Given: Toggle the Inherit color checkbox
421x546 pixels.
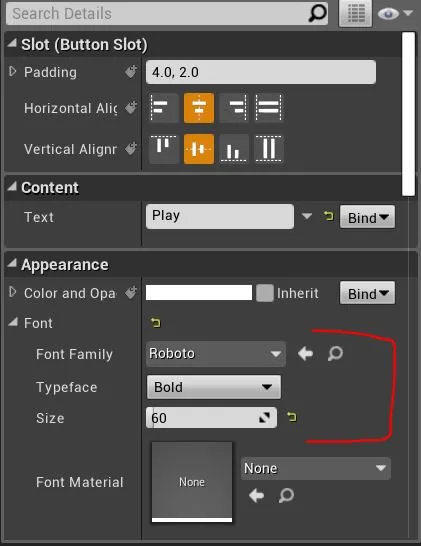Looking at the screenshot, I should coord(265,293).
